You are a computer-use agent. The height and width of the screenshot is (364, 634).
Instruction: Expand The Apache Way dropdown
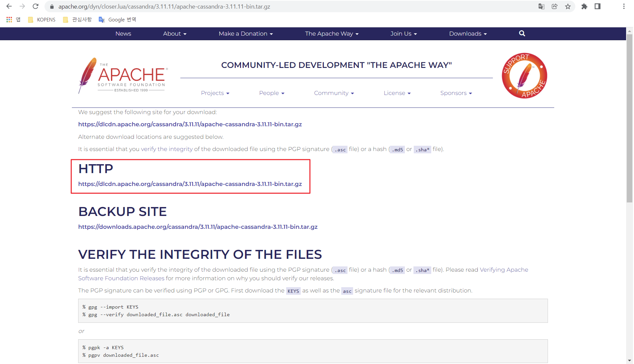click(332, 34)
